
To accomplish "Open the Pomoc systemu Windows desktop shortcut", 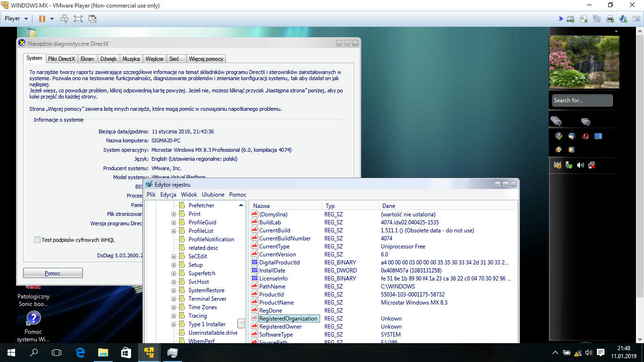I will [33, 326].
